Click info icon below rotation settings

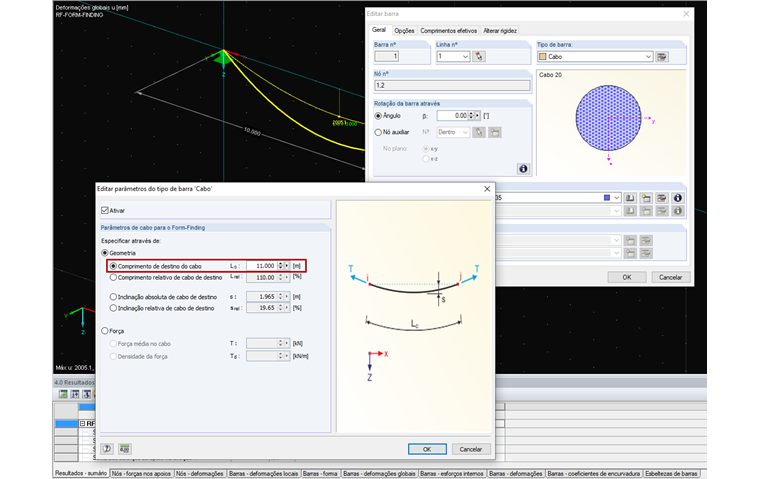click(521, 168)
